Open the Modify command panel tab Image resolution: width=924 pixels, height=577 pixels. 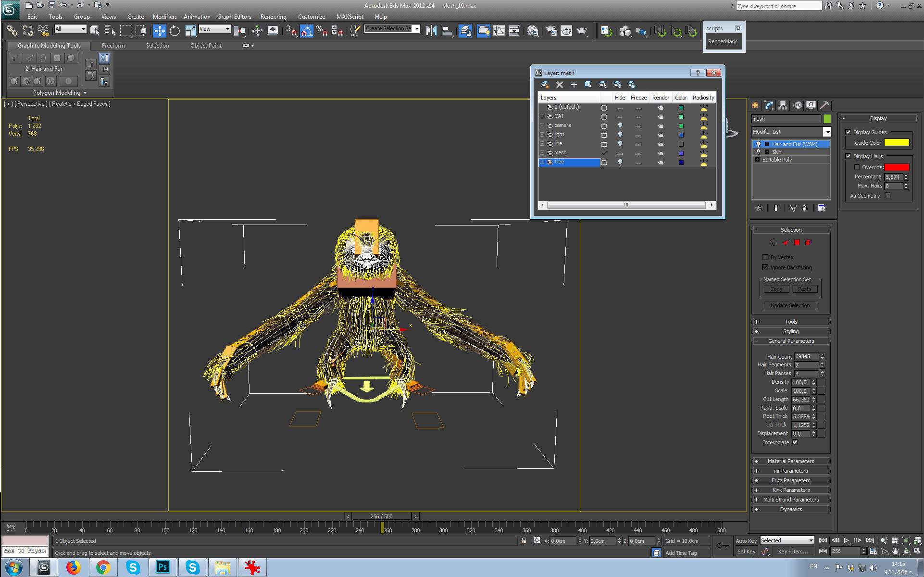pos(769,105)
